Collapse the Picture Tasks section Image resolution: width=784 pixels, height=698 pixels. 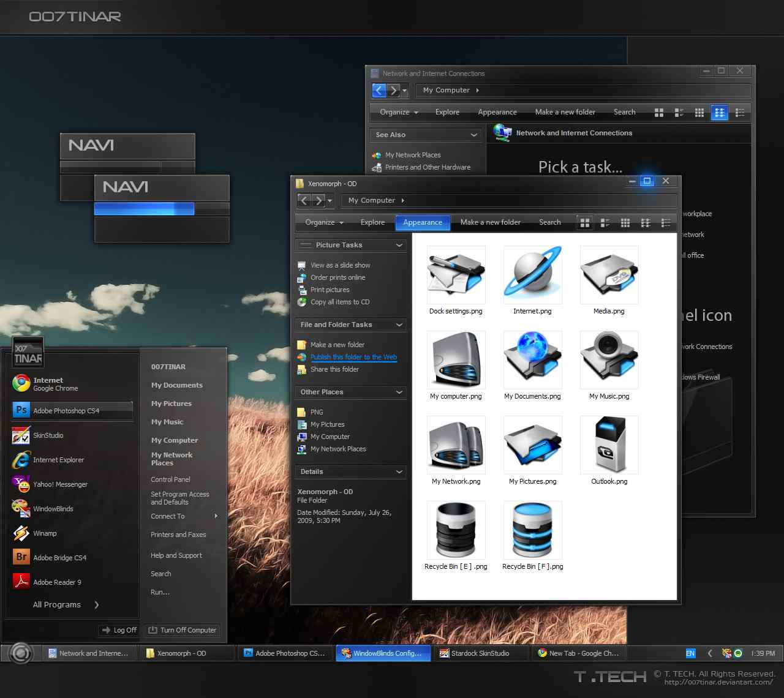399,245
